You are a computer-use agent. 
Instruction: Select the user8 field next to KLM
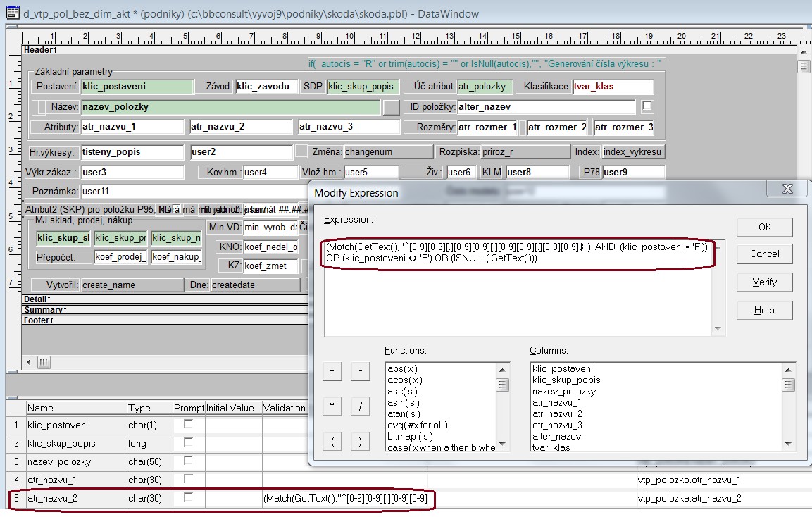click(537, 173)
